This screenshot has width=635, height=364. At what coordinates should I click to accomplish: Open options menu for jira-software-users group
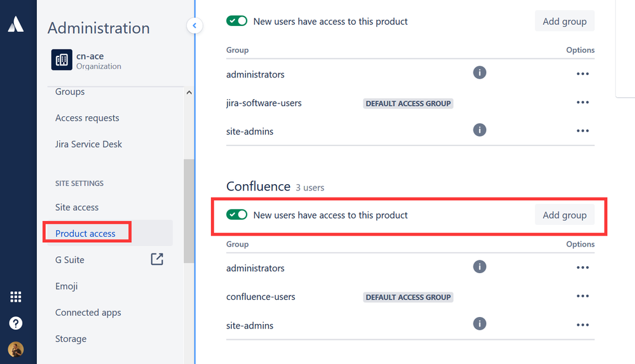(582, 103)
